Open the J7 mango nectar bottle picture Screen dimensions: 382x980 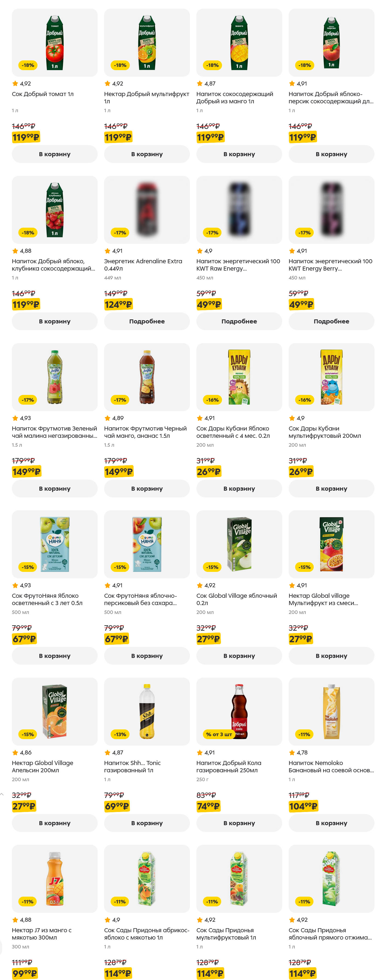click(x=54, y=878)
